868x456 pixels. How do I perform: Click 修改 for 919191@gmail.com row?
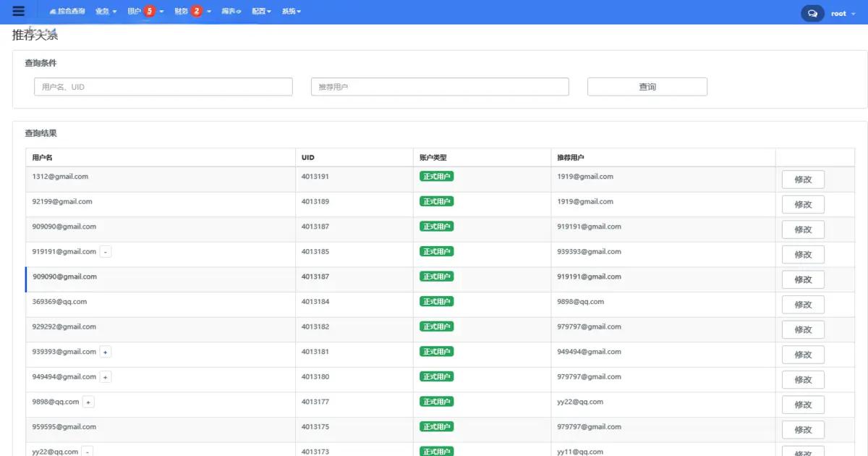click(803, 254)
